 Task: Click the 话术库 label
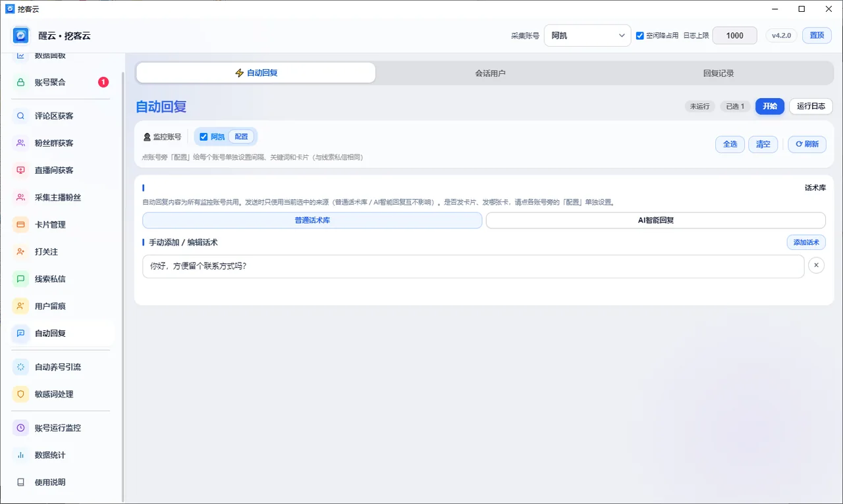click(815, 188)
